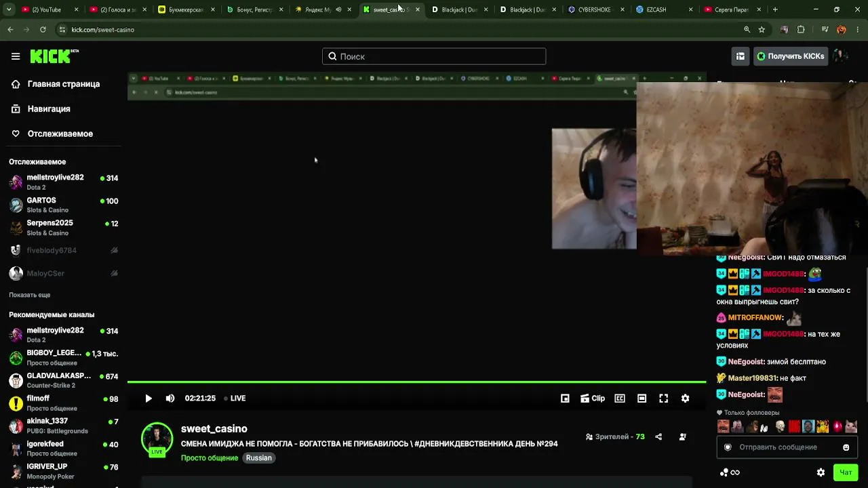Click the KICKs balance infinity icon
The width and height of the screenshot is (868, 488).
730,472
